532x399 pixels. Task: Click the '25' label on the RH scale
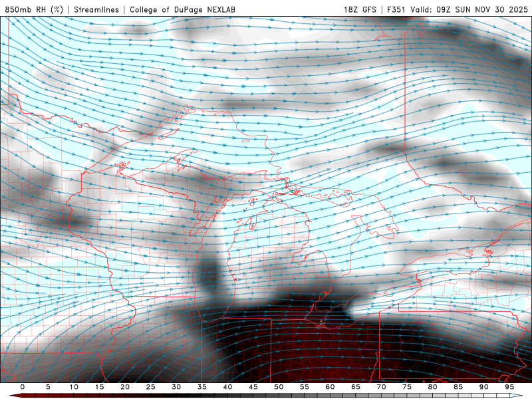pyautogui.click(x=151, y=387)
